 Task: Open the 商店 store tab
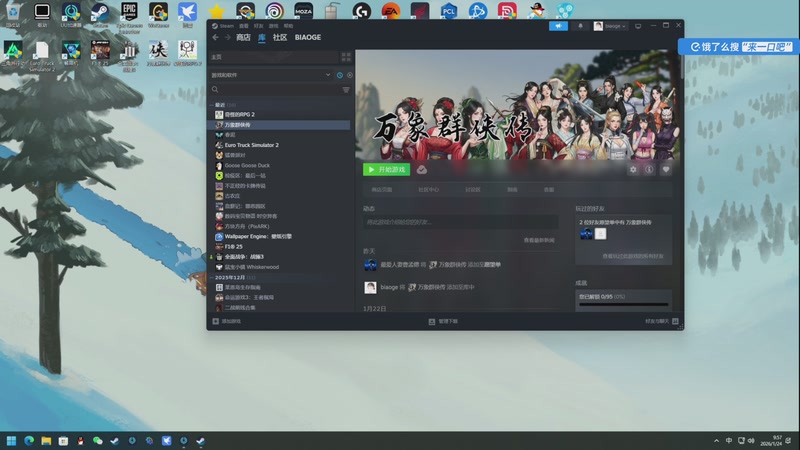(243, 37)
